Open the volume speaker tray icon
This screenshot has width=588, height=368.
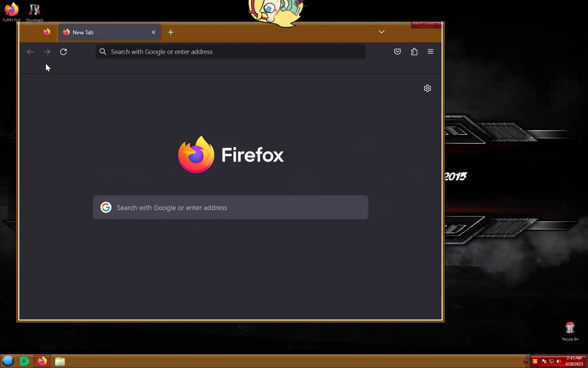coord(559,361)
